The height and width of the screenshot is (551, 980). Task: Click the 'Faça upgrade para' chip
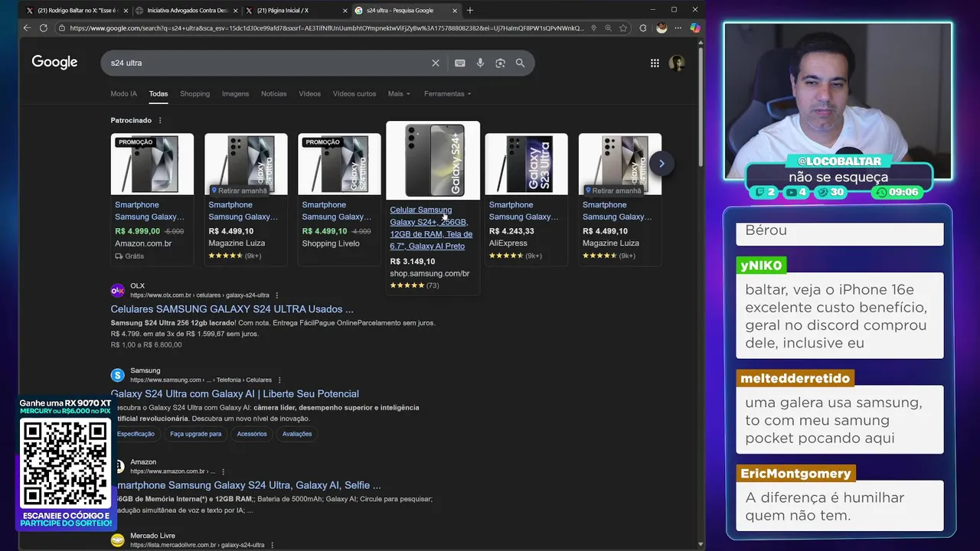pyautogui.click(x=195, y=434)
